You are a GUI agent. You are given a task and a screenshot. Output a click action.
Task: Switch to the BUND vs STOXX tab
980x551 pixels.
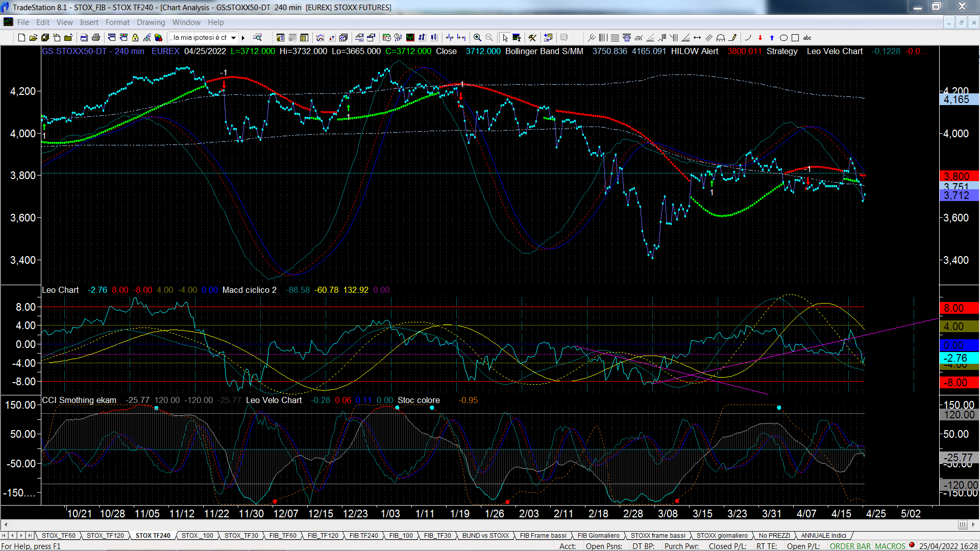click(x=485, y=536)
